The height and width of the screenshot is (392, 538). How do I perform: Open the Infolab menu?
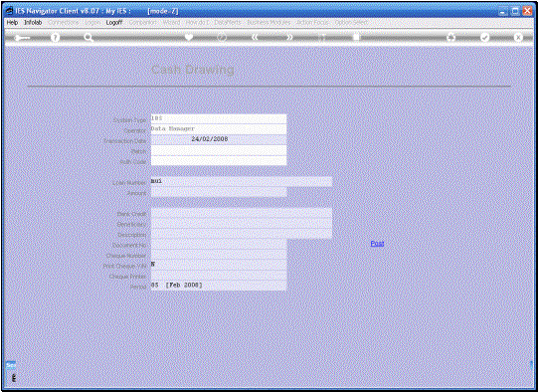coord(33,22)
